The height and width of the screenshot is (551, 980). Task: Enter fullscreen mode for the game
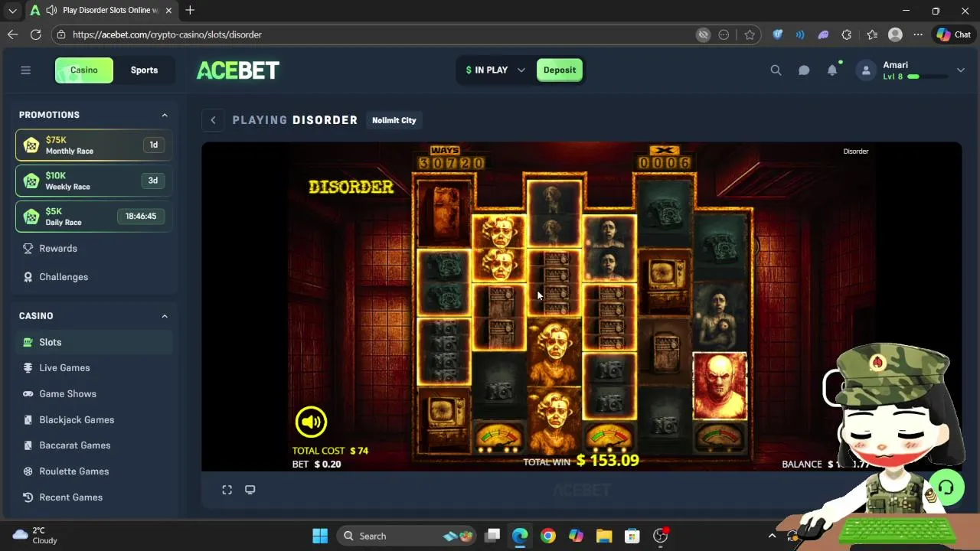point(227,490)
